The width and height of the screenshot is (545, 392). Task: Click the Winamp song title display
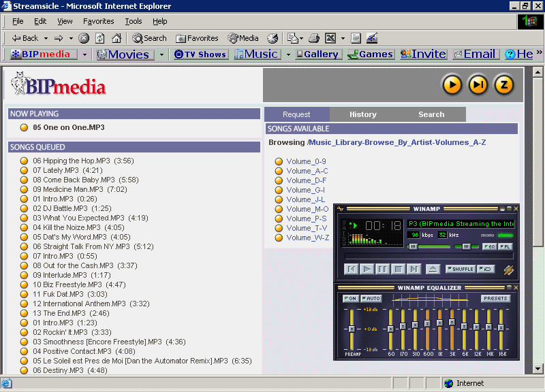click(x=461, y=224)
